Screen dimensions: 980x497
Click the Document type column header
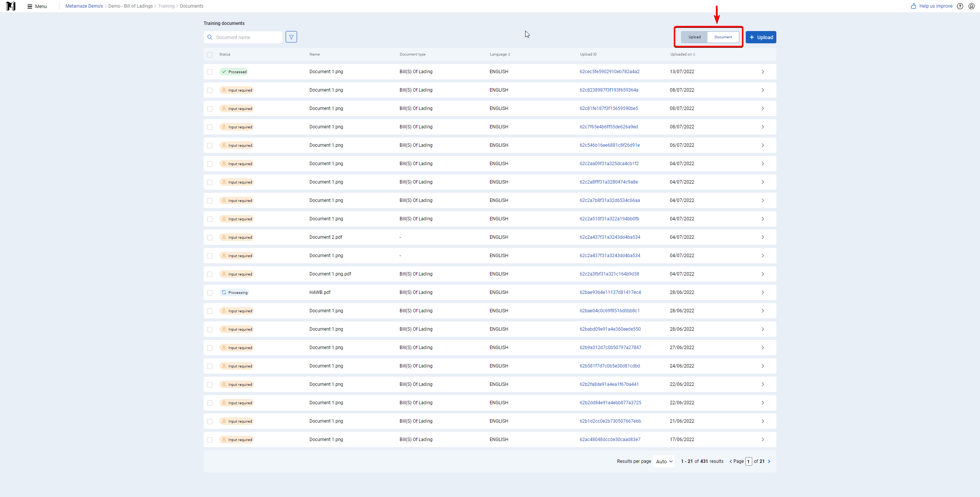(x=413, y=54)
